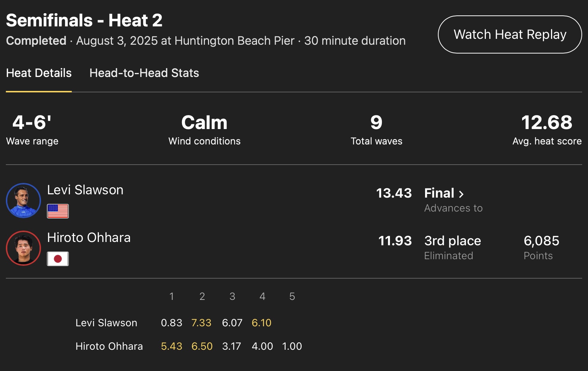Select the Heat Details tab

click(x=39, y=73)
